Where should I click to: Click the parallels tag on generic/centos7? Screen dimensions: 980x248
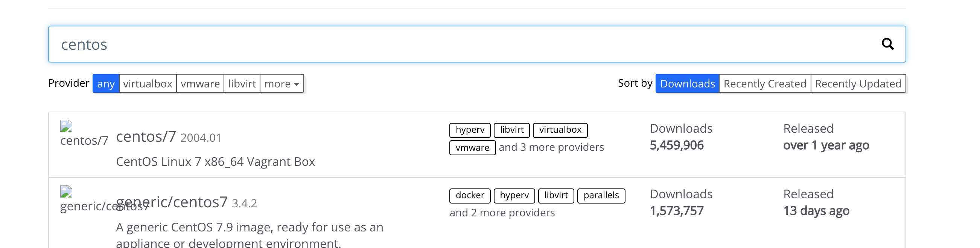tap(601, 196)
